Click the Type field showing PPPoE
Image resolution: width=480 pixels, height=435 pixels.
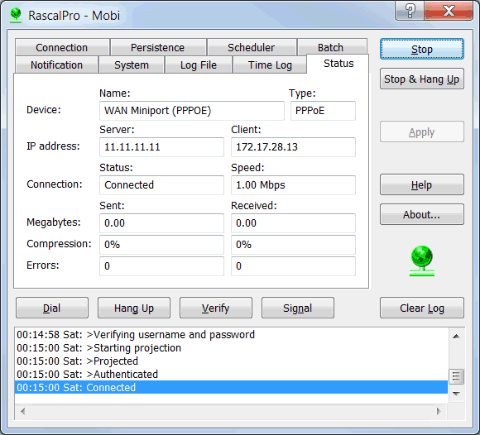tap(323, 111)
